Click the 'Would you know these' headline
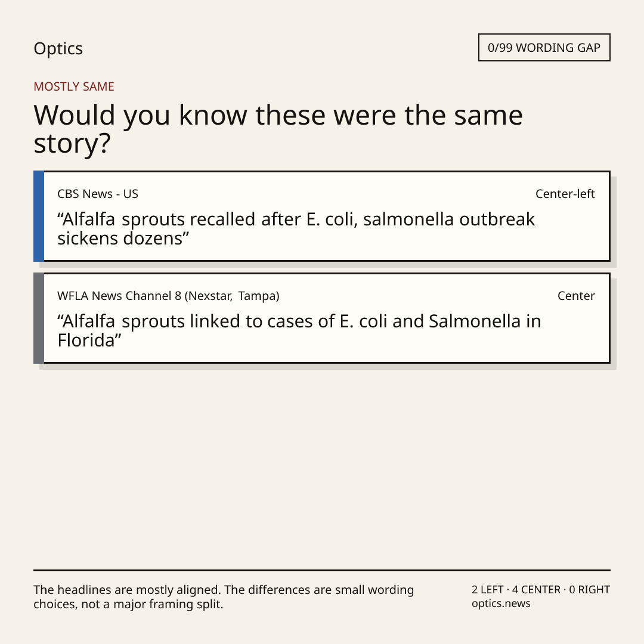This screenshot has height=644, width=644. tap(278, 129)
